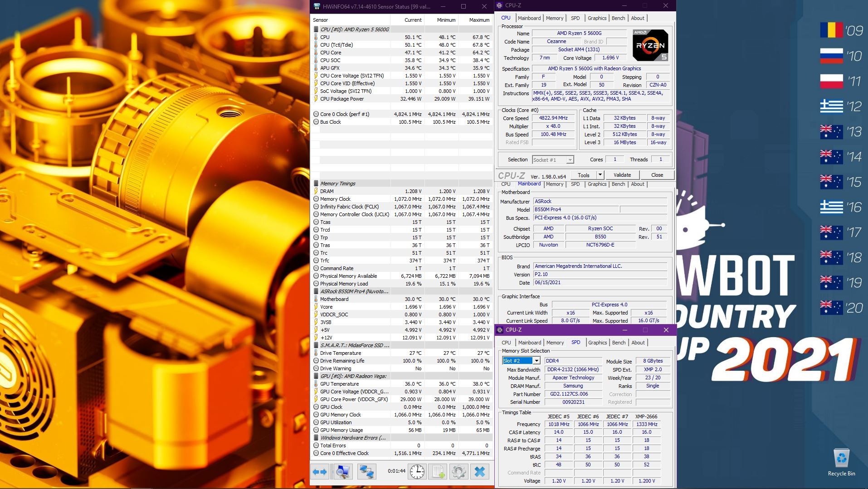Select the Drive Remaining Life row

coord(402,361)
